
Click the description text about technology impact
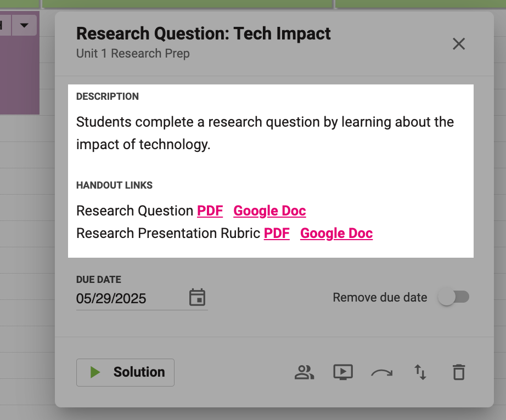265,133
